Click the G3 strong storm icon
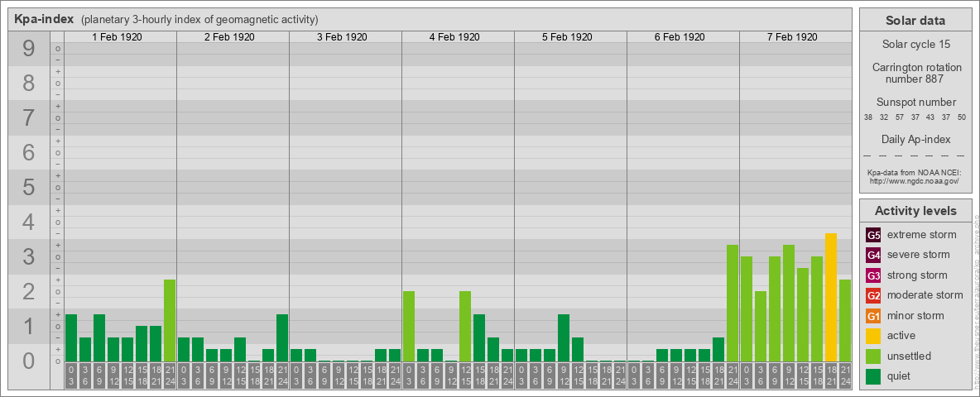The height and width of the screenshot is (397, 980). click(x=874, y=275)
